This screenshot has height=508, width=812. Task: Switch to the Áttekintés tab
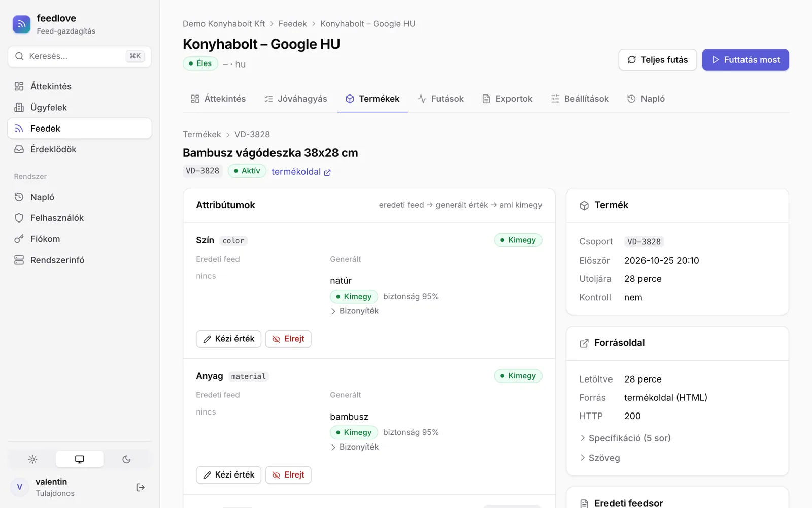coord(218,99)
